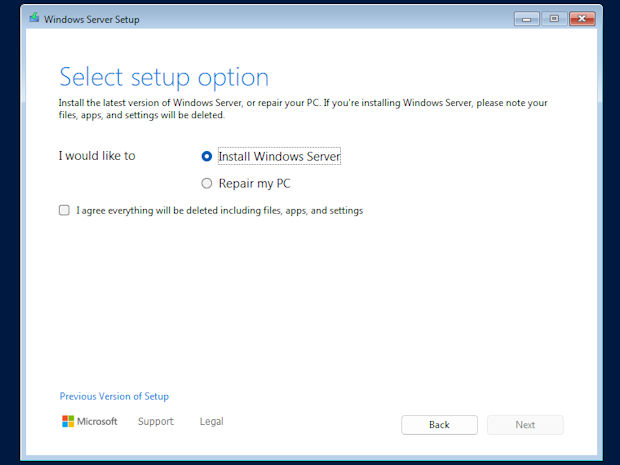Open the Previous Version of Setup link
620x465 pixels.
[x=114, y=396]
